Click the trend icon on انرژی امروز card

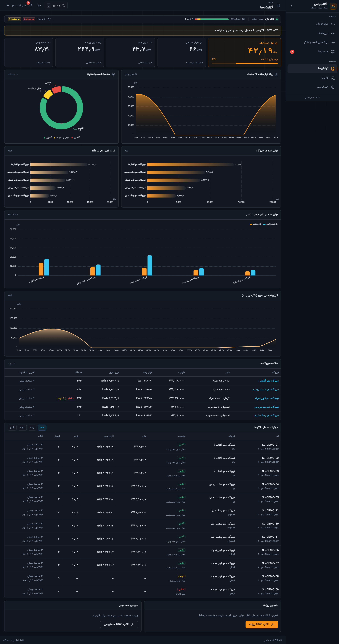tap(150, 42)
